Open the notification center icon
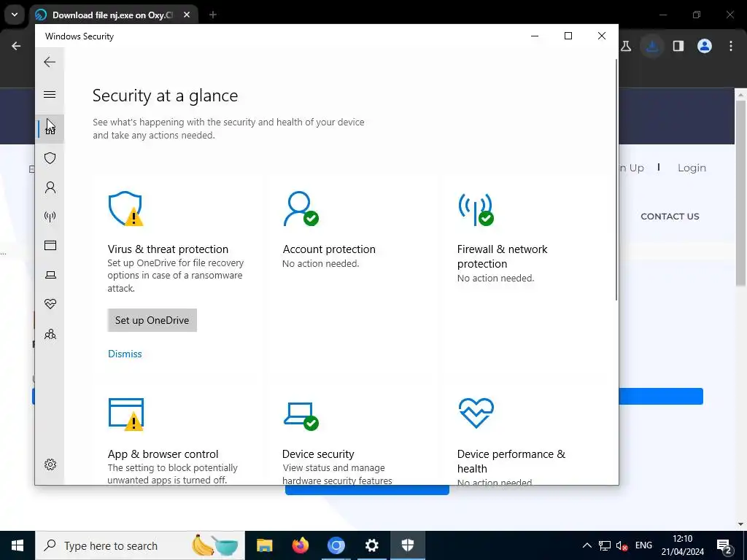Screen dimensions: 747x560 724,545
